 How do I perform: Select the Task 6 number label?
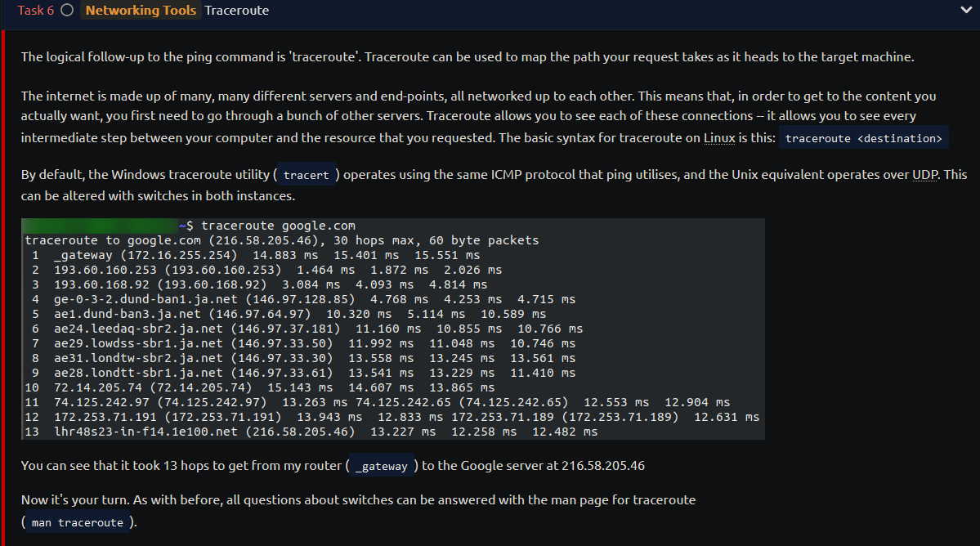point(36,10)
